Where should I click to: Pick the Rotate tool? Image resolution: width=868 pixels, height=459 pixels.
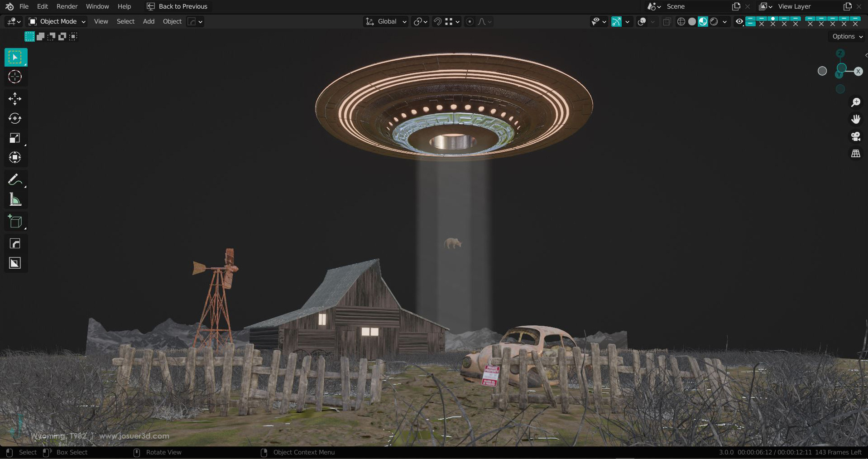15,118
